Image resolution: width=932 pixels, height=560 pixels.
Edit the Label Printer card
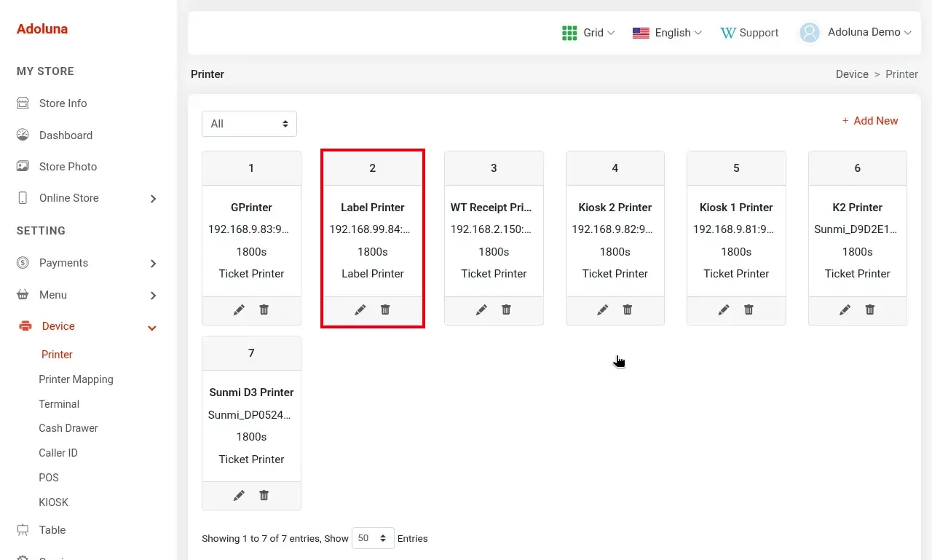click(x=360, y=309)
